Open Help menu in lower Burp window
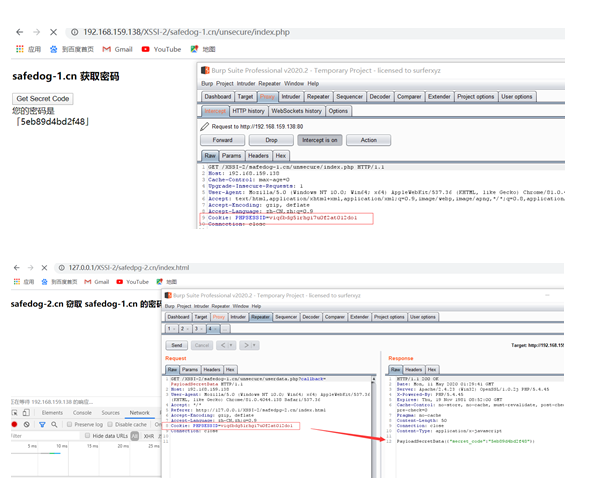Viewport: 593px width, 497px height. pyautogui.click(x=256, y=306)
